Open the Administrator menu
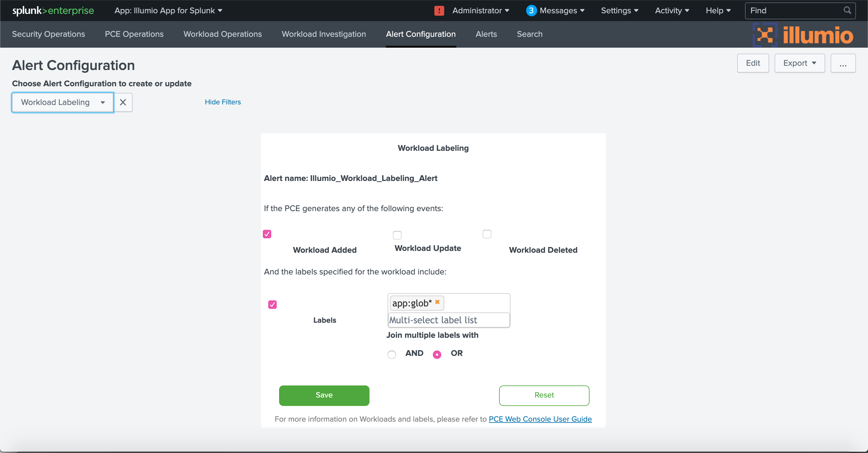 [480, 11]
